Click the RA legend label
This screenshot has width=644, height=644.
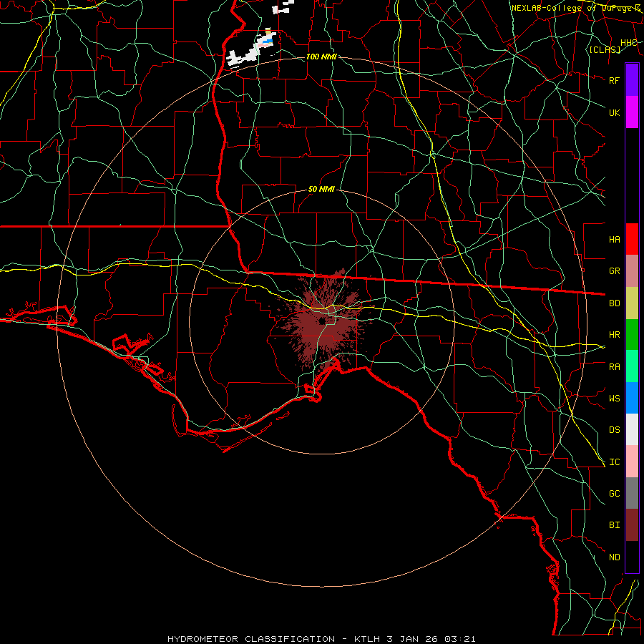[615, 367]
